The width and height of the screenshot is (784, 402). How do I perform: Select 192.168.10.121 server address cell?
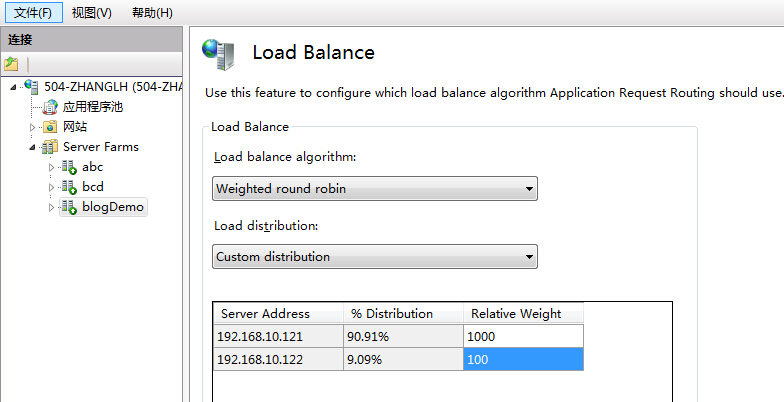pos(278,336)
